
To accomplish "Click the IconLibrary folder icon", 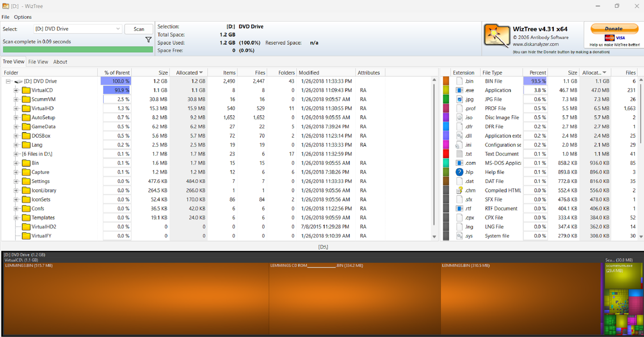I will pyautogui.click(x=26, y=190).
